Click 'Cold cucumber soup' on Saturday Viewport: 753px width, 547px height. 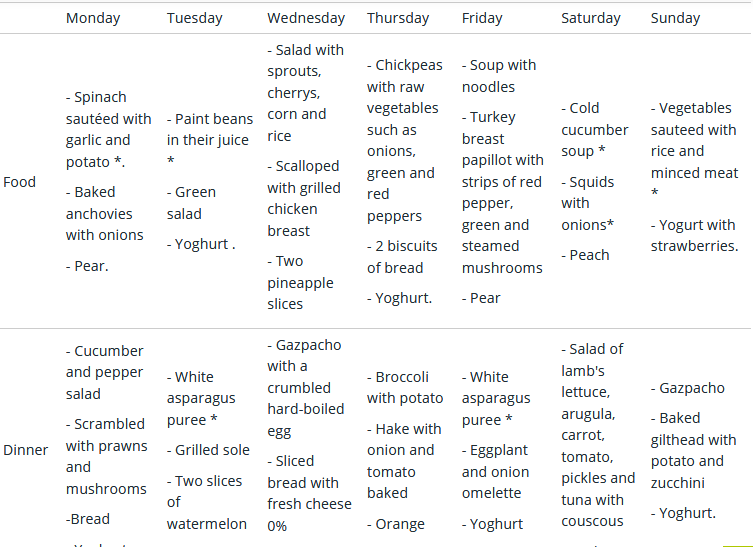click(x=595, y=130)
